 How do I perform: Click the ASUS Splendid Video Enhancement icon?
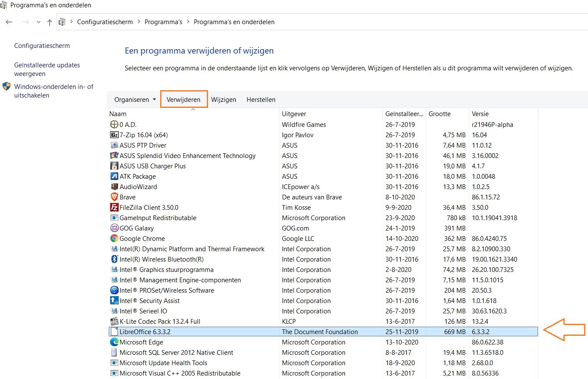click(x=114, y=156)
